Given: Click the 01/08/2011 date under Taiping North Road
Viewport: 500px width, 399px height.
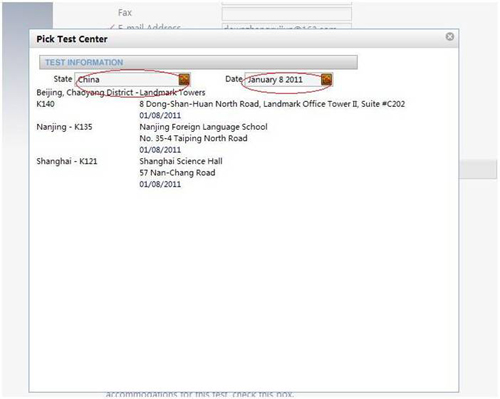Looking at the screenshot, I should pyautogui.click(x=160, y=150).
